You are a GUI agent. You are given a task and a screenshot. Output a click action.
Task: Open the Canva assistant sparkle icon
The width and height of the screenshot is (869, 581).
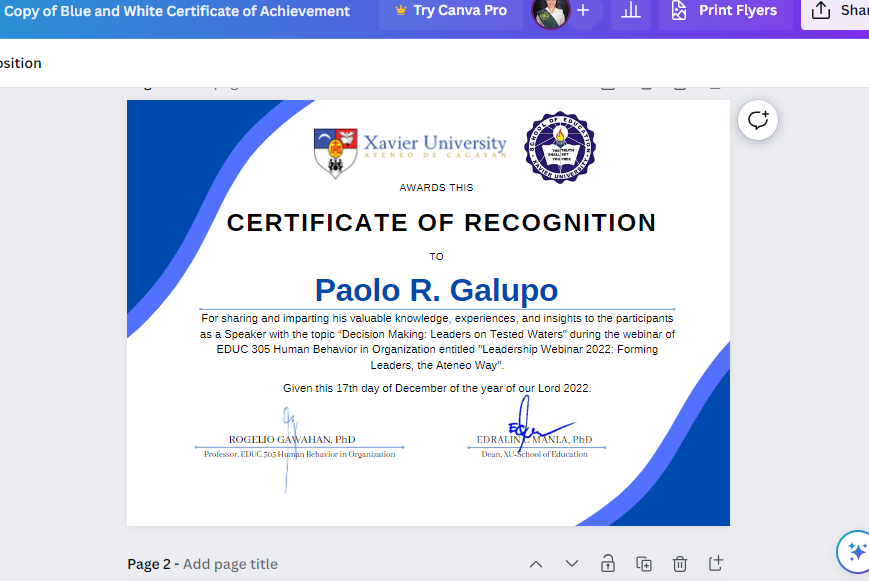pos(856,552)
